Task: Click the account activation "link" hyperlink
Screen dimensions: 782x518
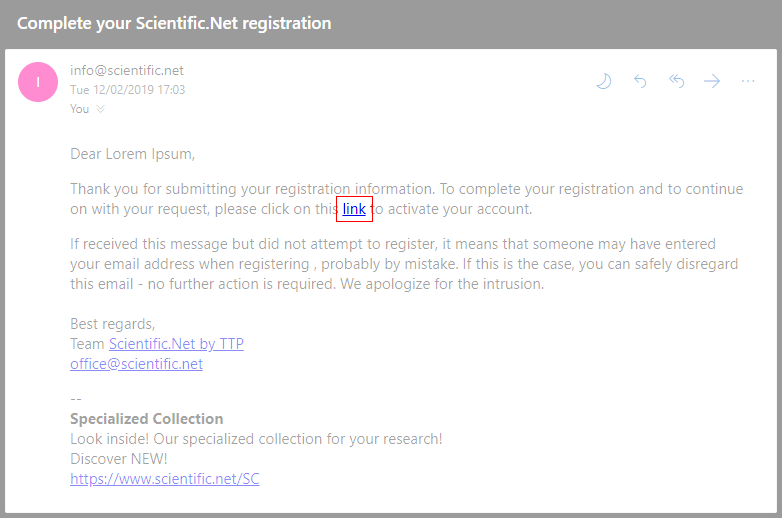Action: (x=354, y=209)
